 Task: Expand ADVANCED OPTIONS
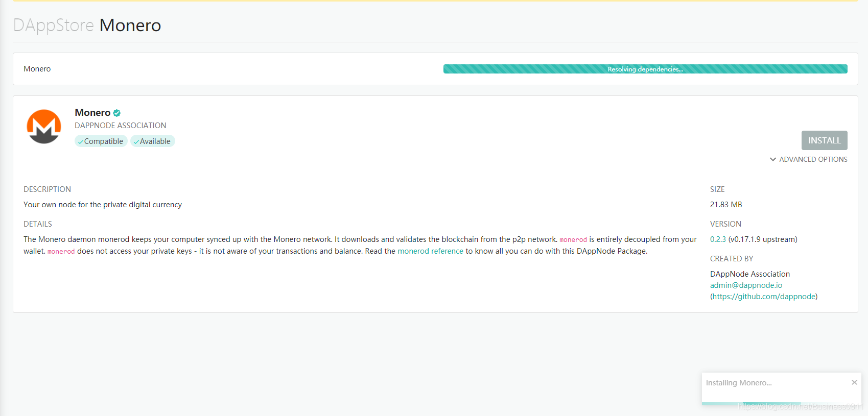click(808, 159)
